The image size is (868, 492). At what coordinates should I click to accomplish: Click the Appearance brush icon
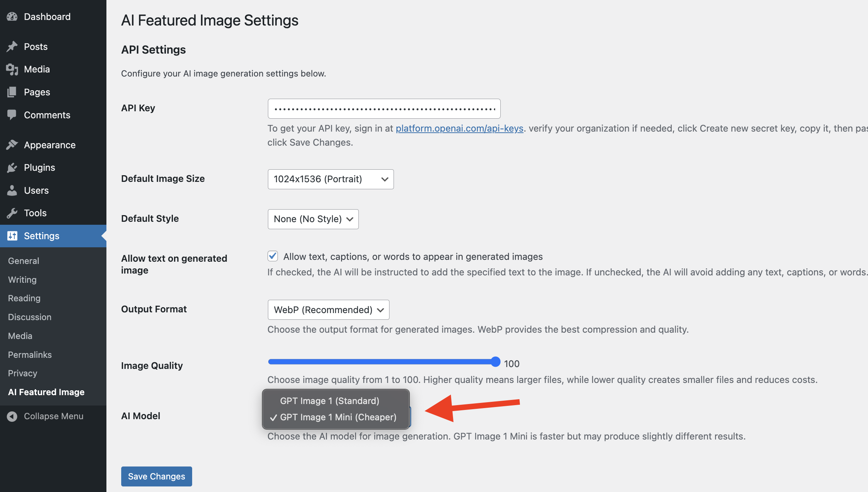click(x=13, y=145)
